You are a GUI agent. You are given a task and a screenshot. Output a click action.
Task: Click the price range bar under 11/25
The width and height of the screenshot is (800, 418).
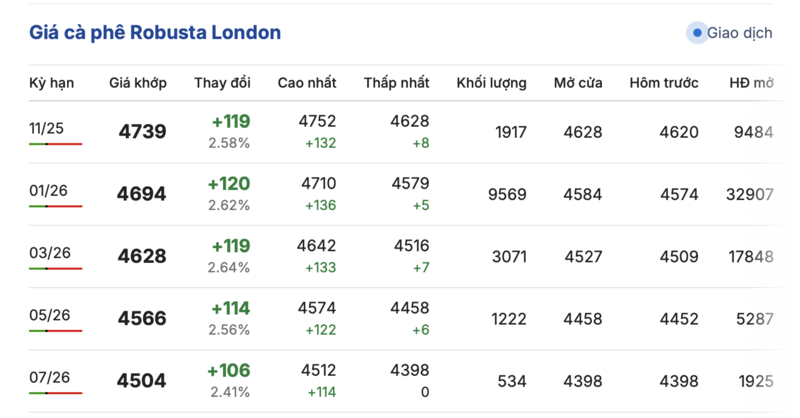[x=55, y=144]
